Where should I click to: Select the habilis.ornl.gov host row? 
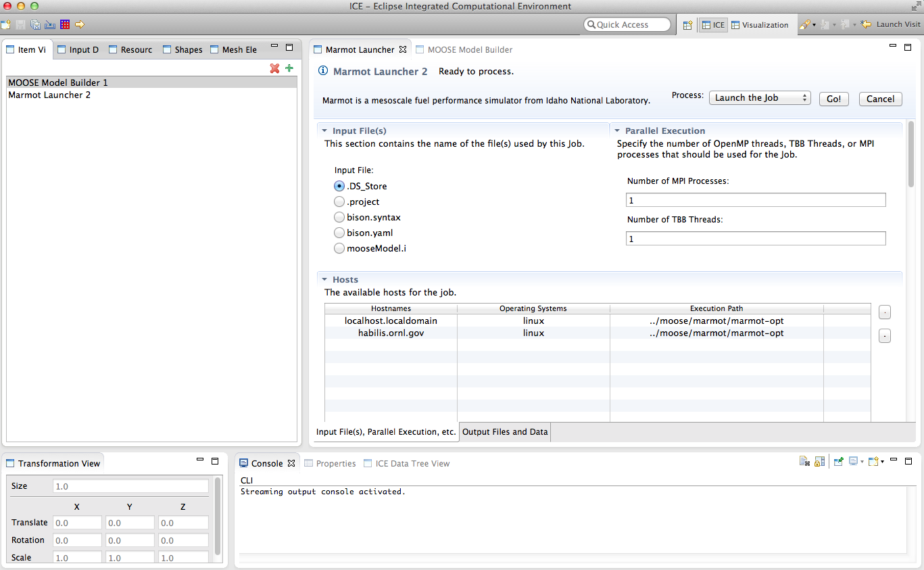[598, 333]
